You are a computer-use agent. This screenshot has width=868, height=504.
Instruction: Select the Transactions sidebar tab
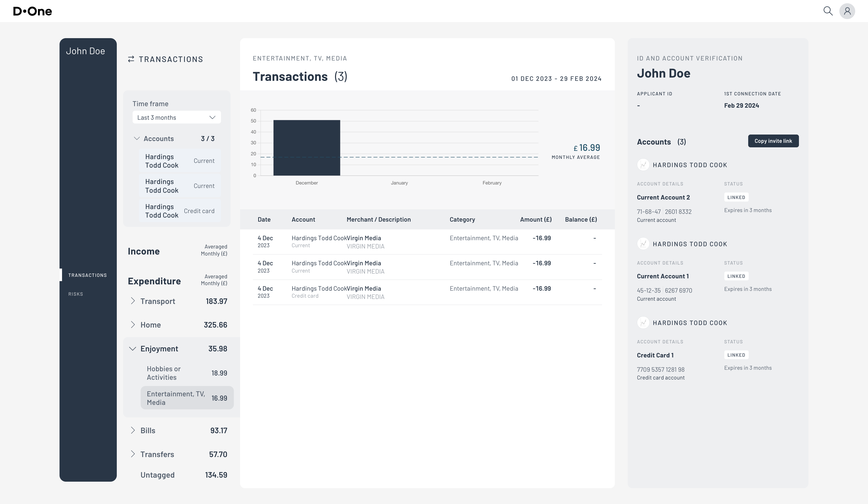click(87, 275)
